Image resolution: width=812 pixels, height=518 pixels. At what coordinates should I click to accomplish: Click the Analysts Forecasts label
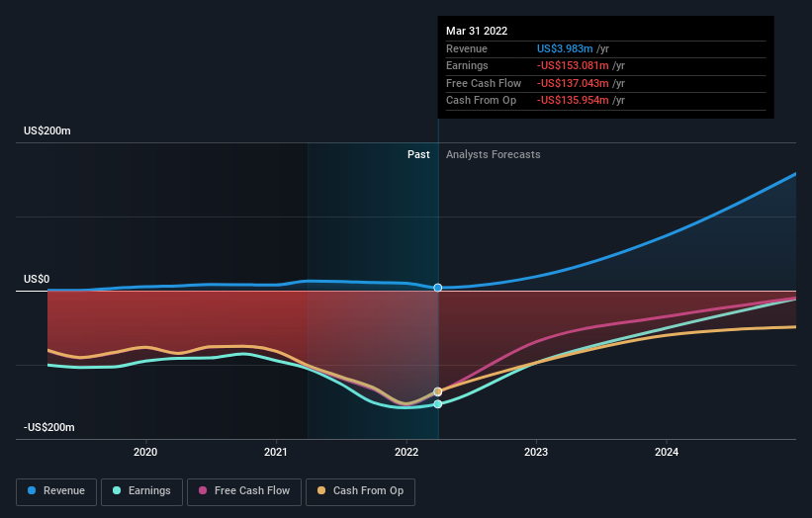[x=493, y=155]
